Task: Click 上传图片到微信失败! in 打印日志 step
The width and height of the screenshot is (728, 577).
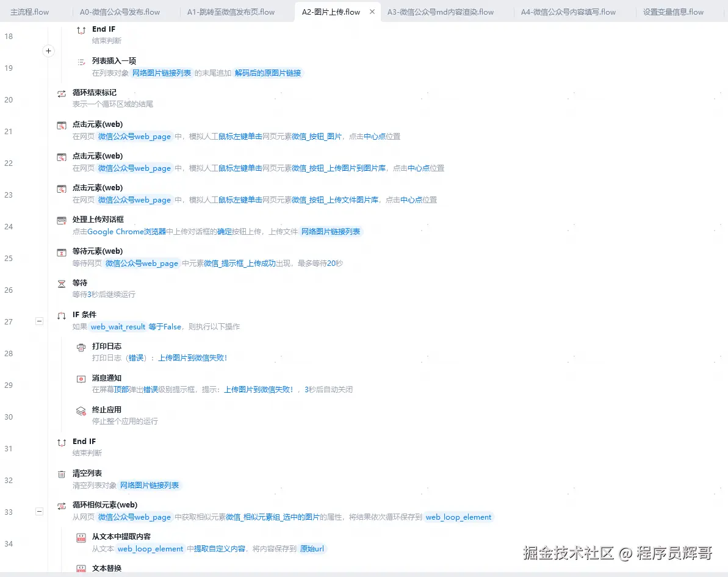Action: coord(193,358)
